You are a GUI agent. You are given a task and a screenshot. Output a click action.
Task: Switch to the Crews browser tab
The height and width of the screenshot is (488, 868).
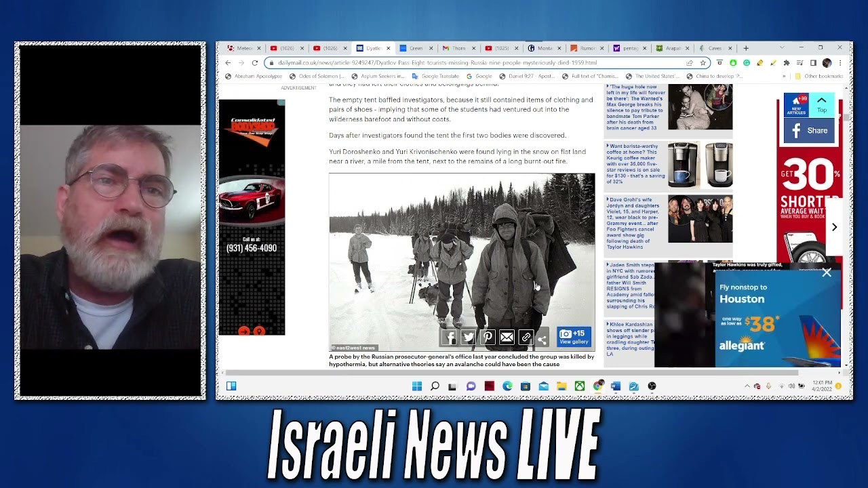click(x=415, y=48)
